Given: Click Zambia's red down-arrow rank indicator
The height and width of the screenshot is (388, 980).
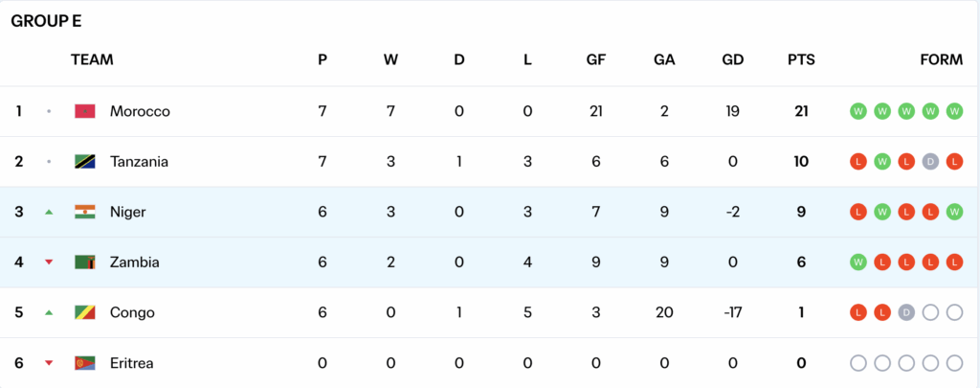Looking at the screenshot, I should point(49,262).
